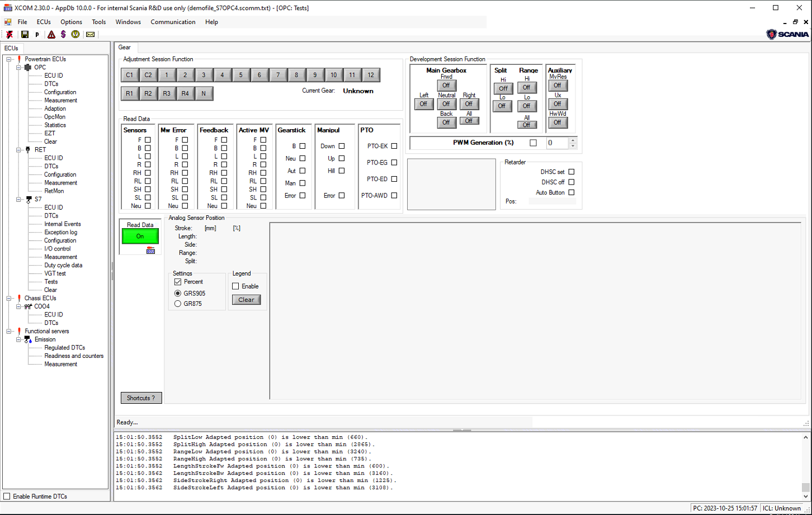Click the disconnect toolbar icon

click(10, 35)
